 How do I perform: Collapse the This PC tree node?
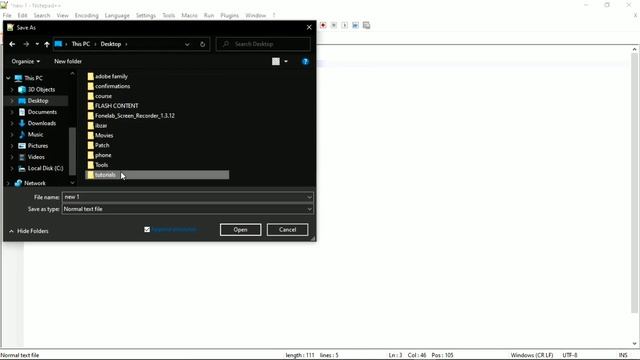pyautogui.click(x=8, y=78)
